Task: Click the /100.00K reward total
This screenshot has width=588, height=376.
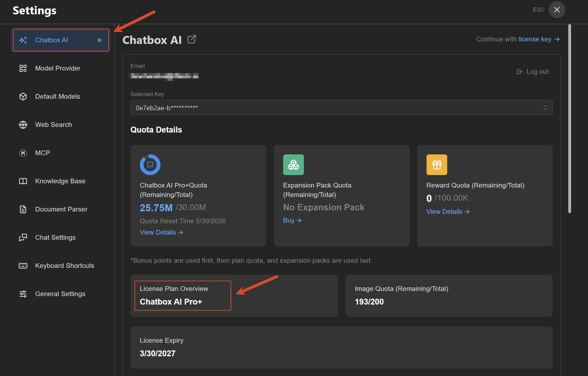Action: pyautogui.click(x=451, y=198)
